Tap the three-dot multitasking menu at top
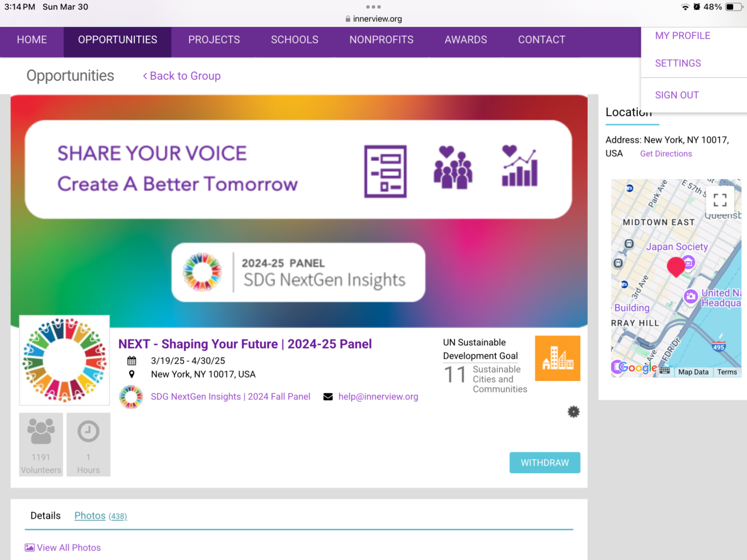This screenshot has width=747, height=560. click(373, 7)
